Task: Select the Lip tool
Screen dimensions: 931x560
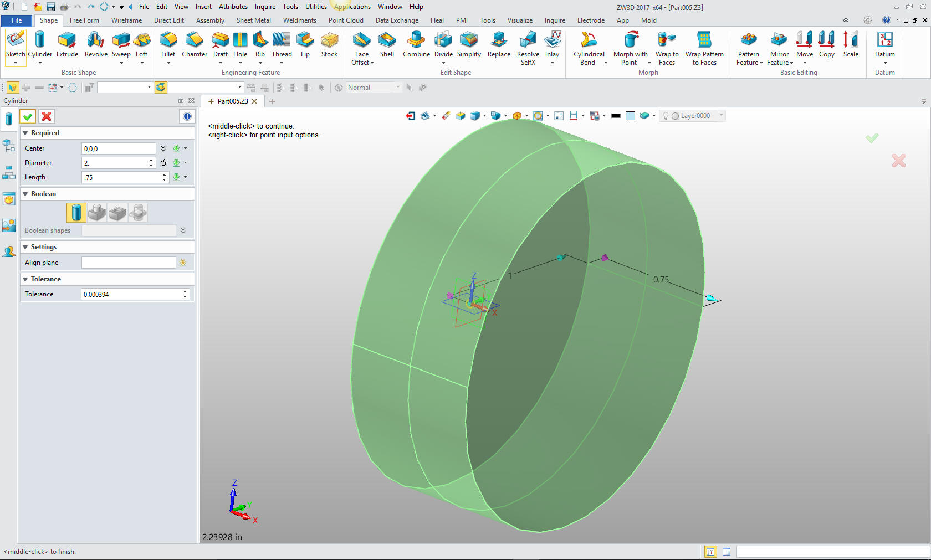Action: [x=305, y=44]
